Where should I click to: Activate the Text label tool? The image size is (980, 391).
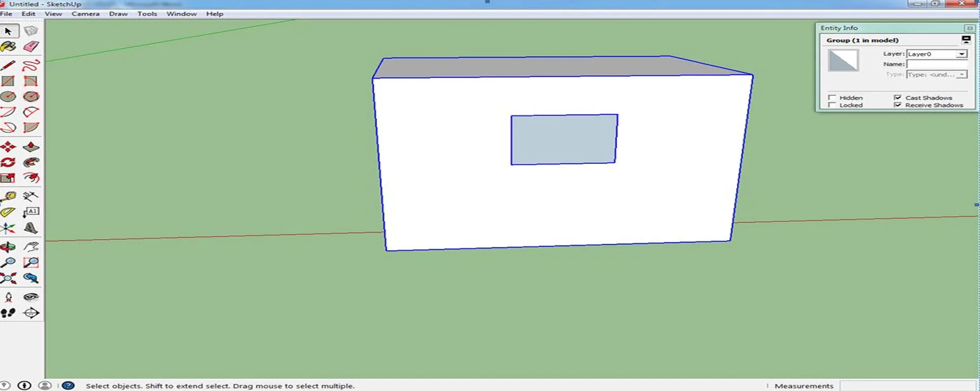pyautogui.click(x=31, y=212)
